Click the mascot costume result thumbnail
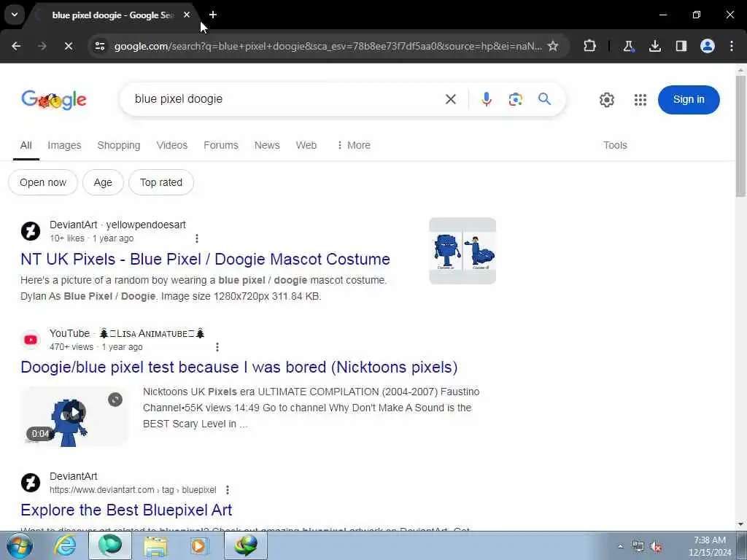The height and width of the screenshot is (560, 747). [462, 251]
